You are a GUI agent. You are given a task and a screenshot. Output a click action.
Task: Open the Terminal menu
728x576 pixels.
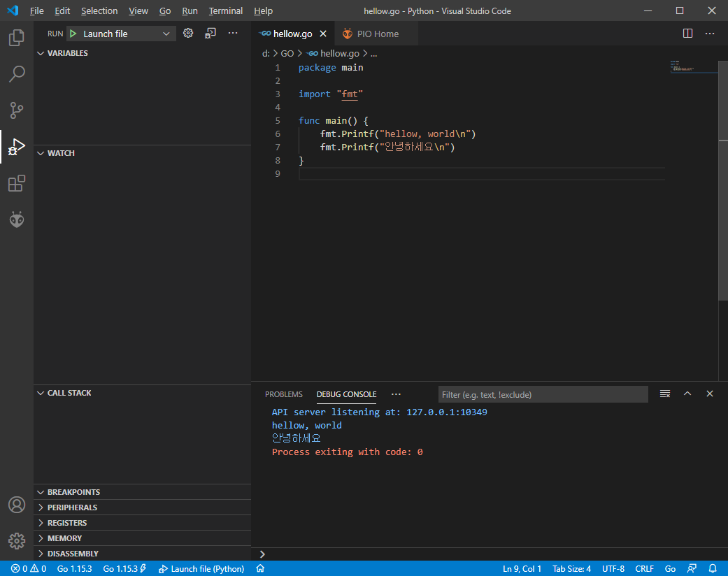tap(226, 10)
